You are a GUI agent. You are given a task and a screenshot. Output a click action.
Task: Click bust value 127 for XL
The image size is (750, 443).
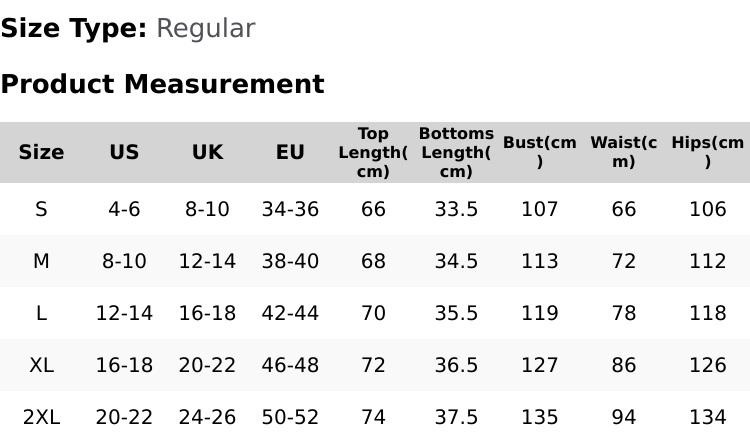point(540,365)
